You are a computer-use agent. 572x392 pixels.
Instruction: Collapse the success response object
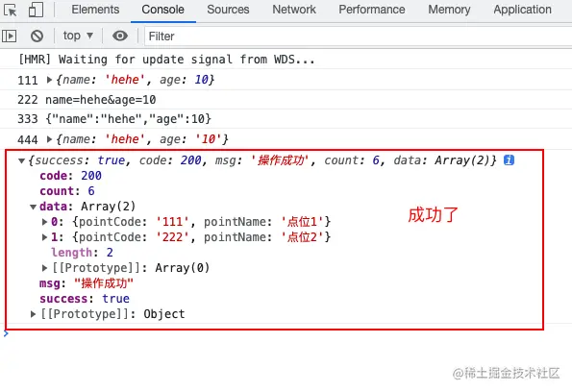click(x=21, y=160)
